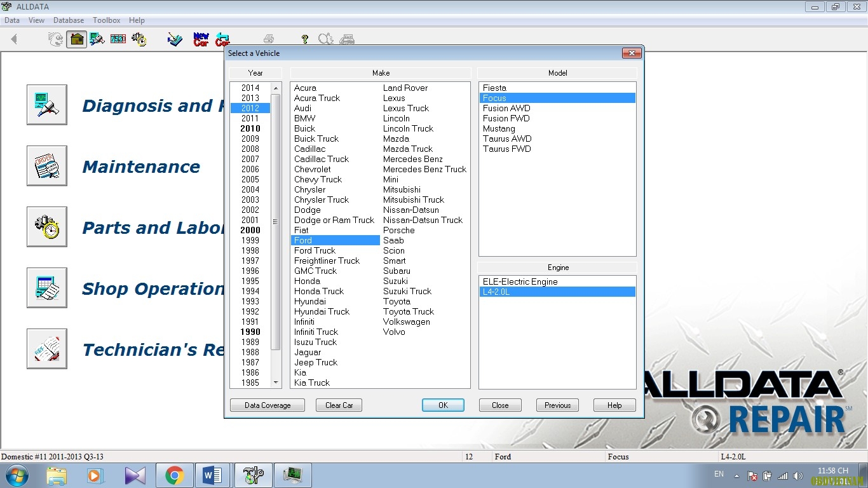Open the View menu
Viewport: 868px width, 488px height.
pos(37,20)
